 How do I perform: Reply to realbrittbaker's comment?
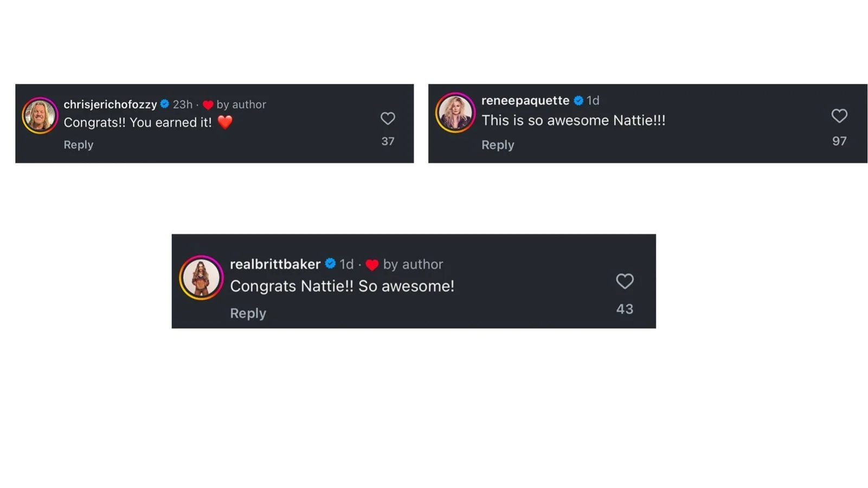click(248, 313)
